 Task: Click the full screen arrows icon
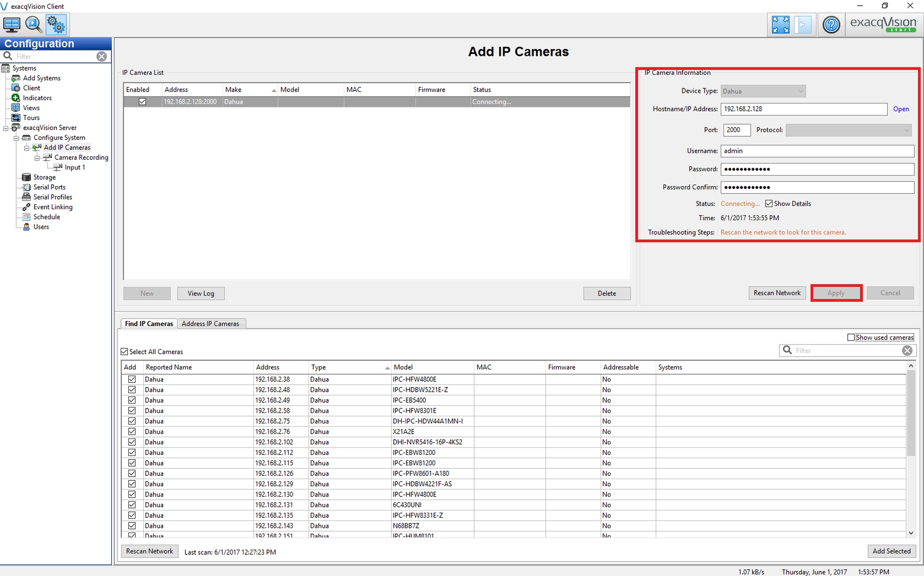tap(780, 25)
